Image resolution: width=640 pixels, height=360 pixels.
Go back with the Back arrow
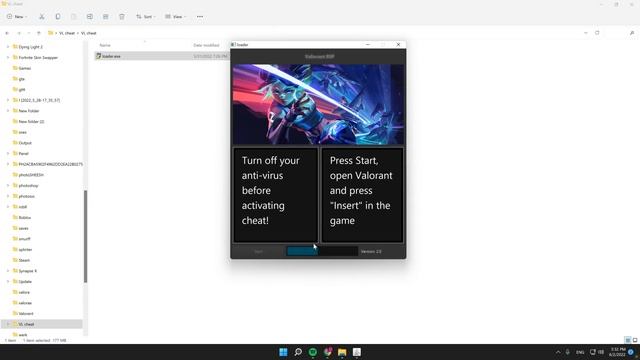pyautogui.click(x=7, y=33)
